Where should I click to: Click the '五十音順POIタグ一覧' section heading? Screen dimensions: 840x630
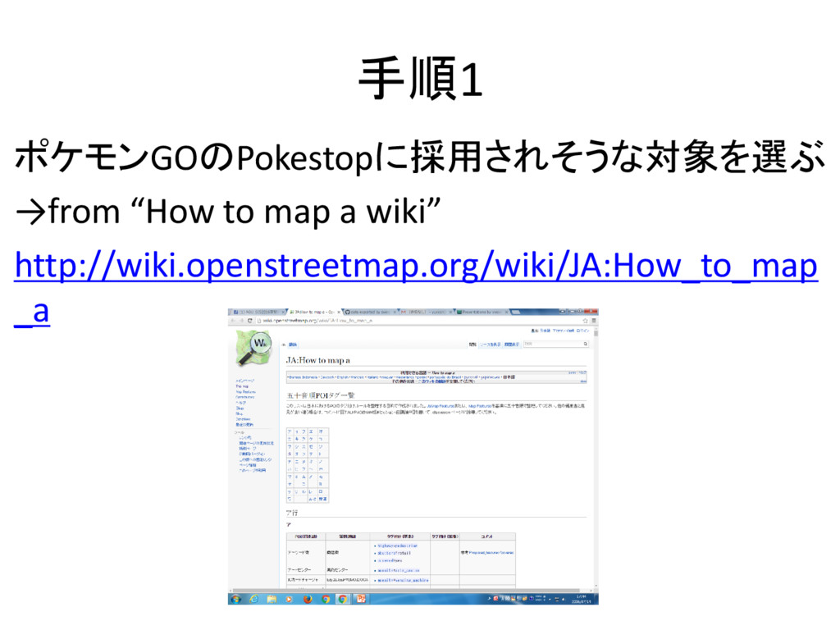pyautogui.click(x=321, y=395)
